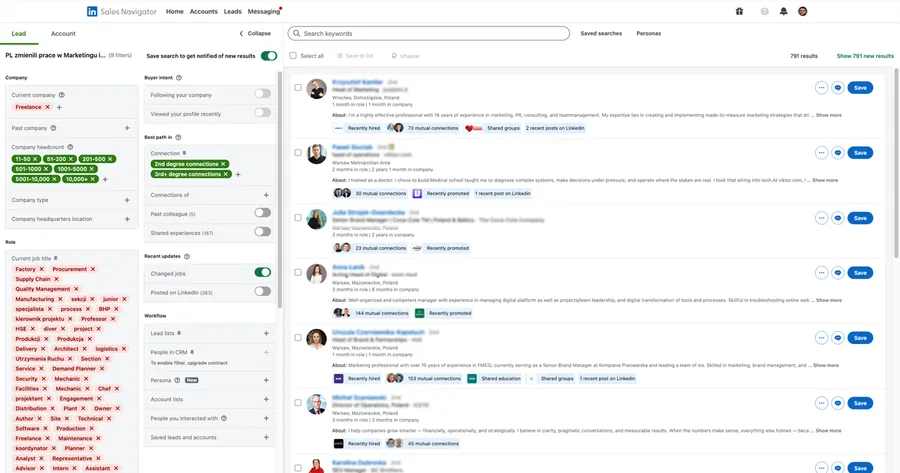This screenshot has width=900, height=473.
Task: Open the profile avatar menu
Action: click(x=803, y=11)
